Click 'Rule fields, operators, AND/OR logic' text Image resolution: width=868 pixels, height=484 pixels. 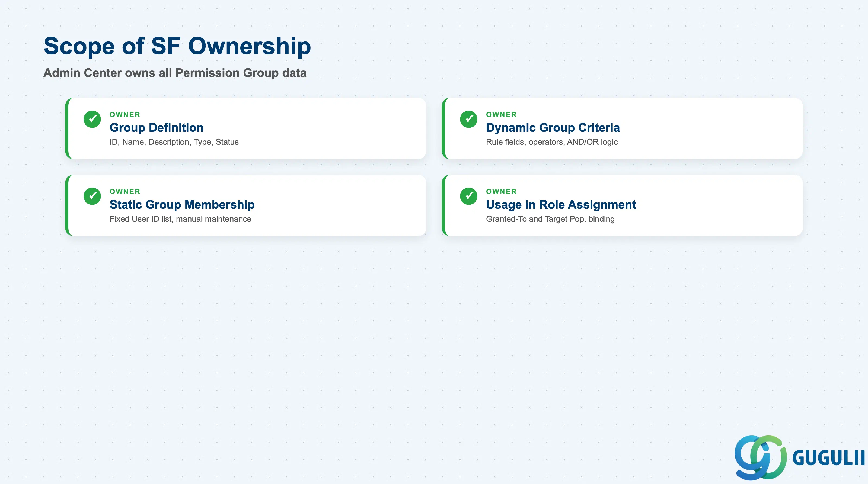point(552,142)
